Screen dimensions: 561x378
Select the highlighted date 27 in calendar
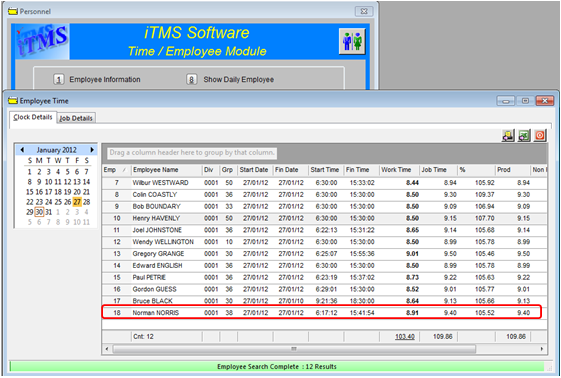click(77, 202)
